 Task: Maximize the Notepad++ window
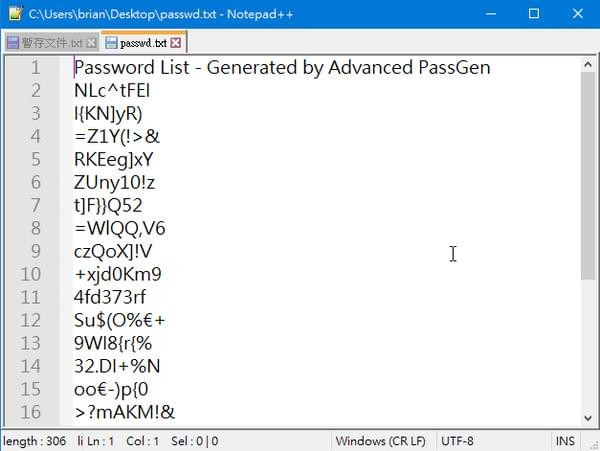533,14
